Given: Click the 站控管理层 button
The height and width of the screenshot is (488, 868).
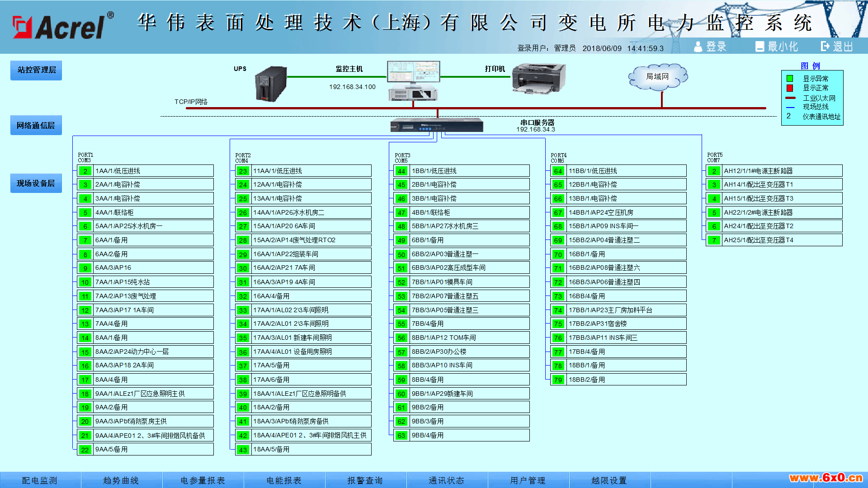Looking at the screenshot, I should [x=36, y=70].
